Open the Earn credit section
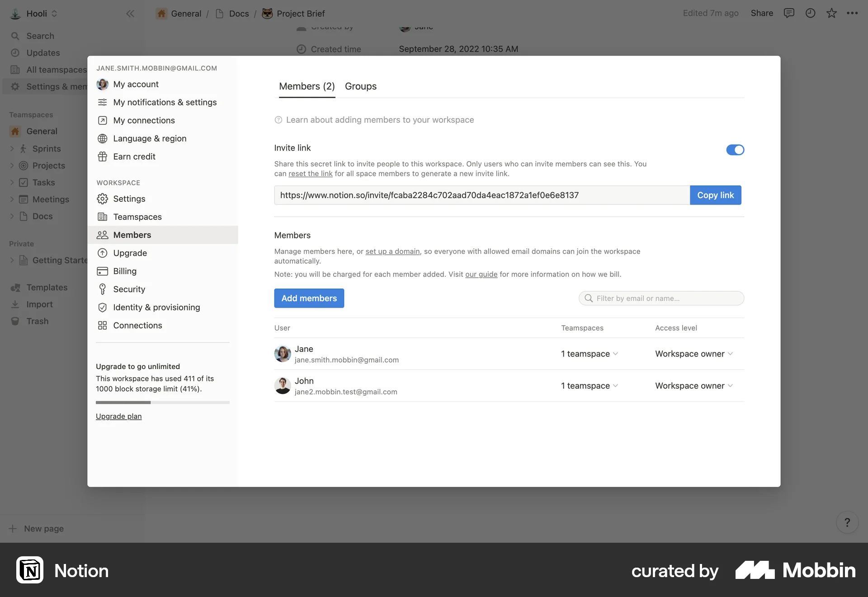 (134, 156)
